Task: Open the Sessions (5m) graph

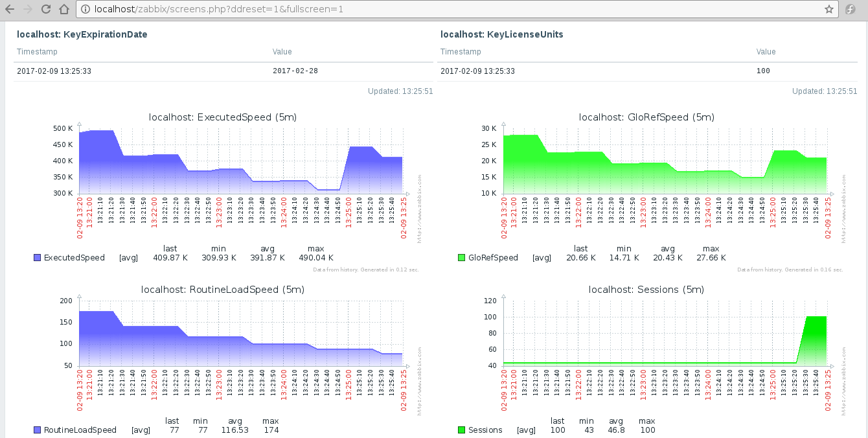Action: [x=665, y=337]
